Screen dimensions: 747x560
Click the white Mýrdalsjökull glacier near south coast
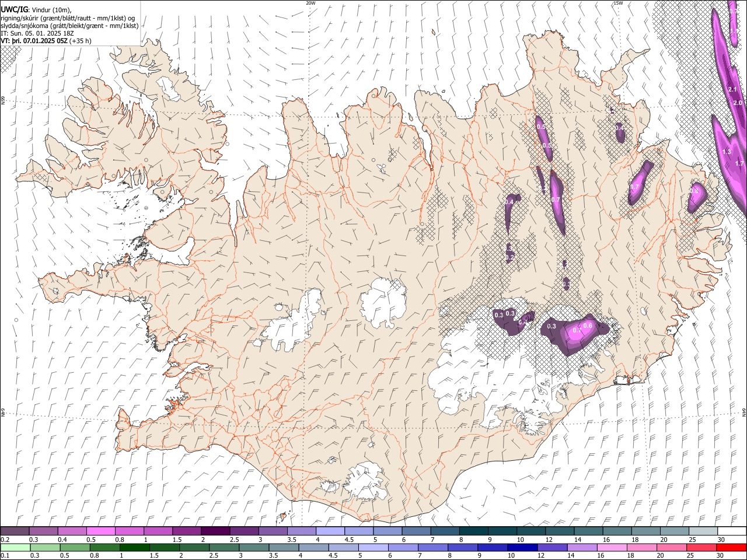point(365,481)
